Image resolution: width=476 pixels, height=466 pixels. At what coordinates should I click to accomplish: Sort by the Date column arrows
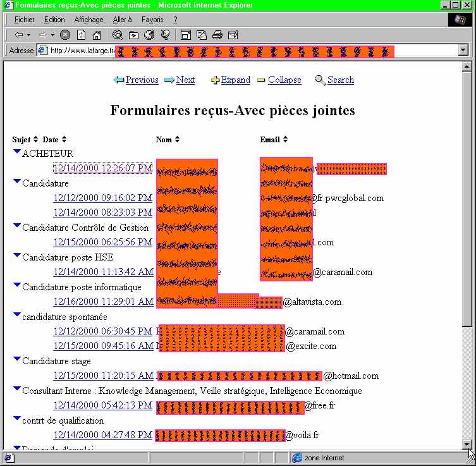coord(64,139)
